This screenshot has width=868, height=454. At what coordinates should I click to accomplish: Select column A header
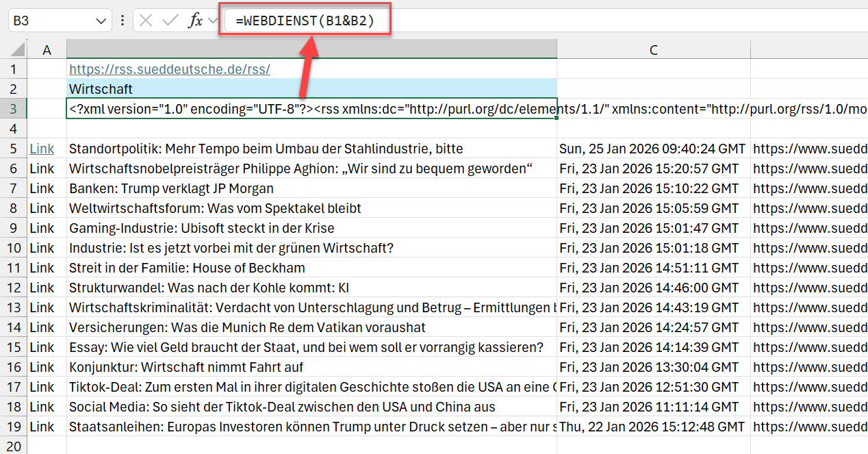click(47, 50)
